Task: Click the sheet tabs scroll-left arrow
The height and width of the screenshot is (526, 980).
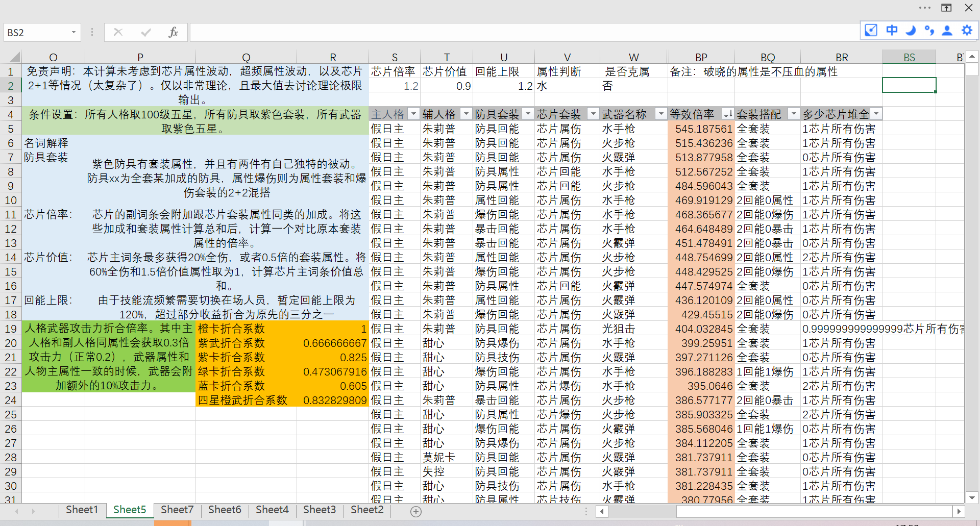Action: coord(16,511)
